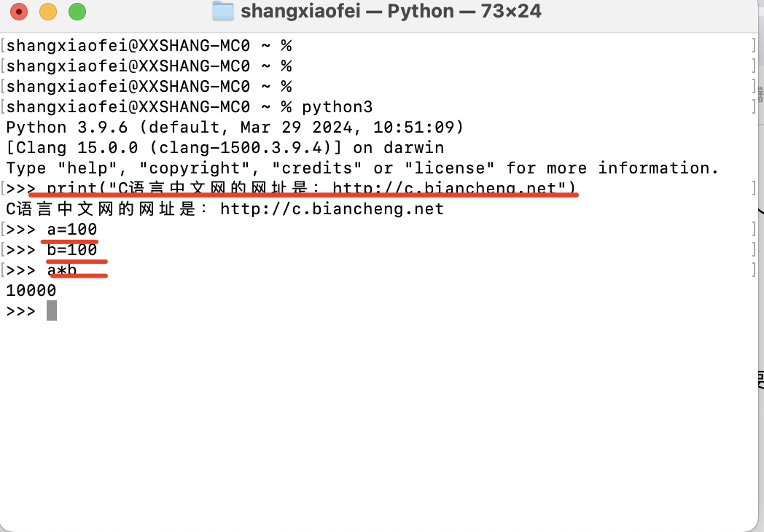
Task: Click the folder proxy icon in title bar
Action: point(223,11)
